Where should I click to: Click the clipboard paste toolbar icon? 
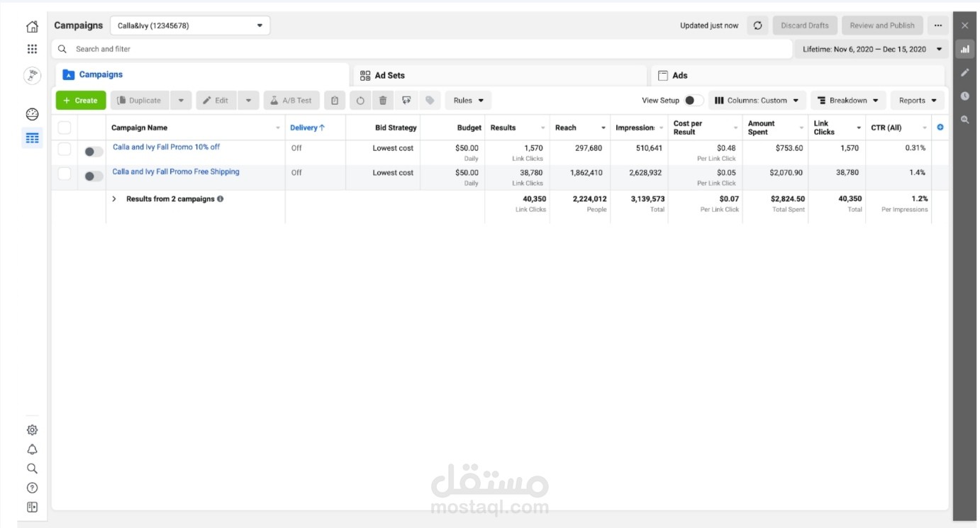tap(335, 101)
